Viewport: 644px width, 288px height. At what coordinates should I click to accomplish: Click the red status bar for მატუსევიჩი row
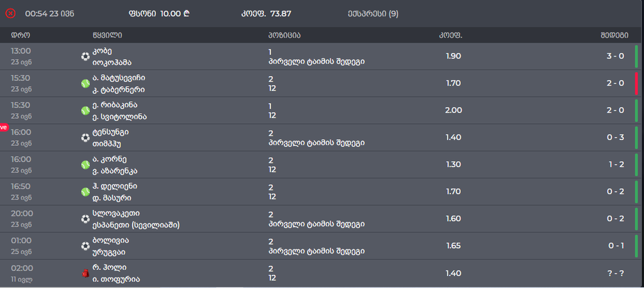[x=636, y=84]
